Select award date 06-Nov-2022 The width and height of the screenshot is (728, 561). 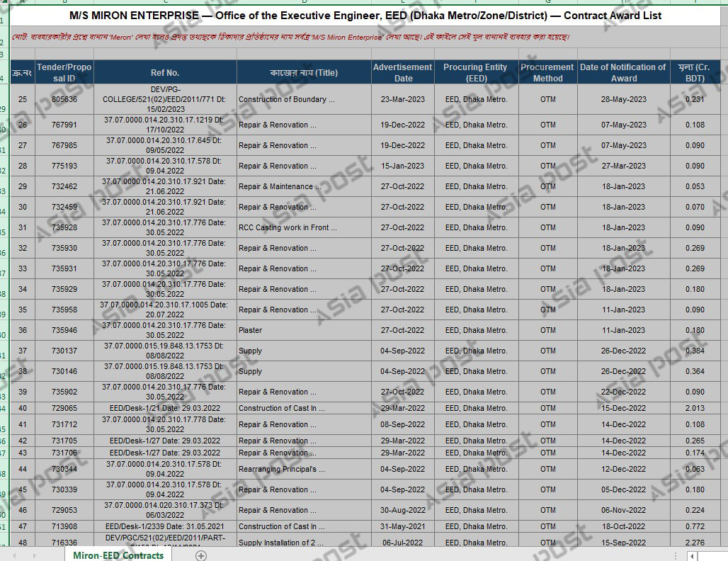[623, 510]
